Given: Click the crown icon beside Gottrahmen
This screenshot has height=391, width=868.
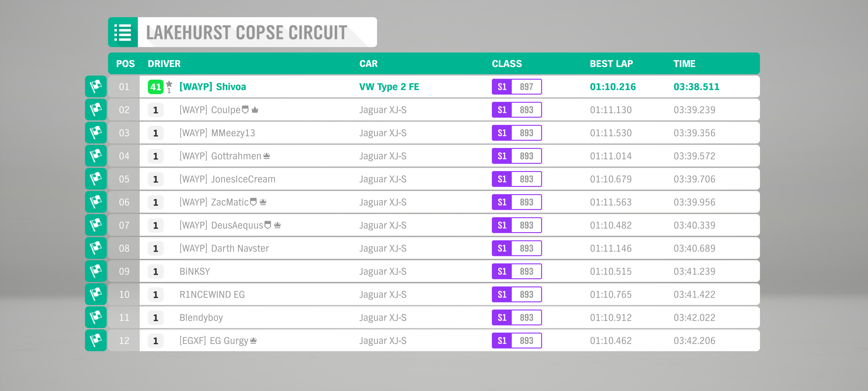Looking at the screenshot, I should tap(267, 156).
